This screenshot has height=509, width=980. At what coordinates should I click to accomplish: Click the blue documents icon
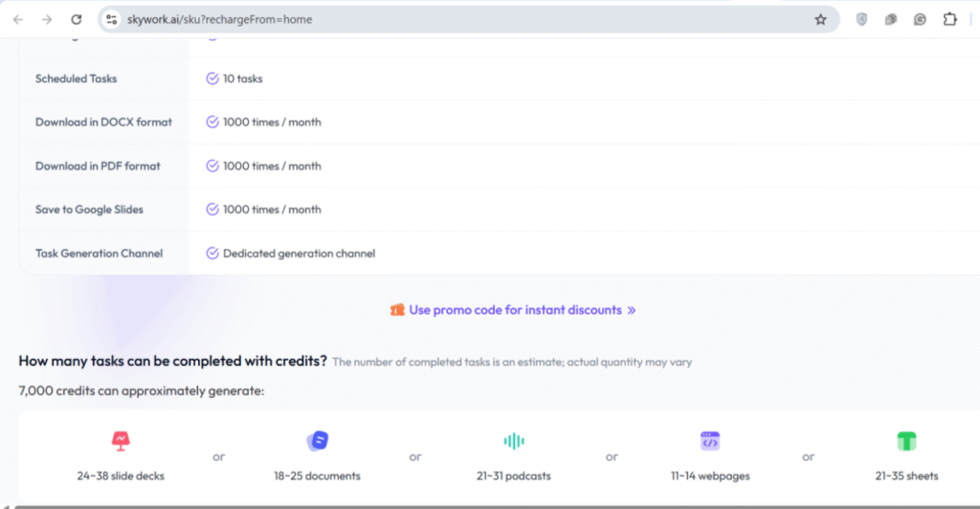pyautogui.click(x=318, y=441)
